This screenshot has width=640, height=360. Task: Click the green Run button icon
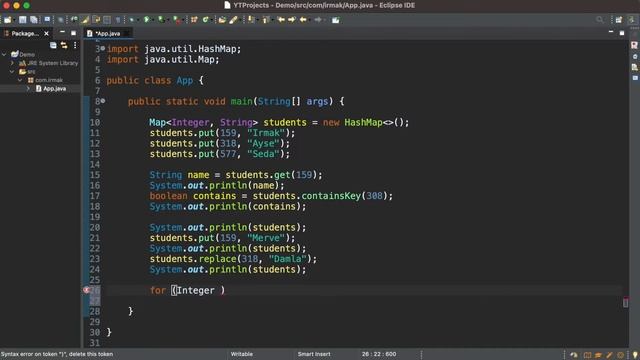coord(146,20)
